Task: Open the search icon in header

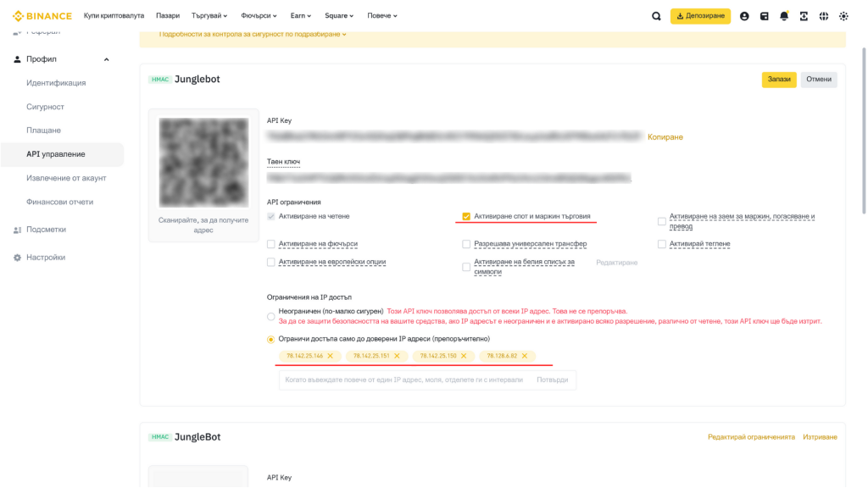Action: click(x=656, y=16)
